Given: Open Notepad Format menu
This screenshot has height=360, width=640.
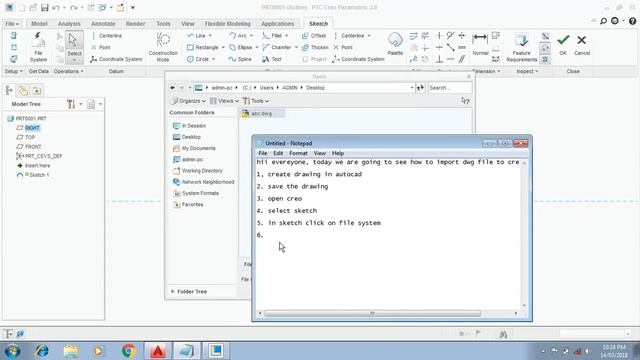Looking at the screenshot, I should (298, 153).
